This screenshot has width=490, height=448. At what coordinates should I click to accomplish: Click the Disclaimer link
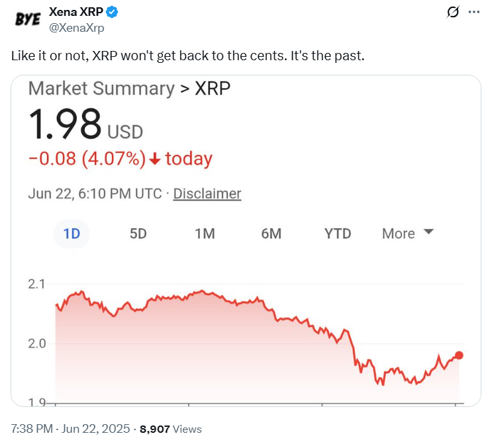point(207,194)
